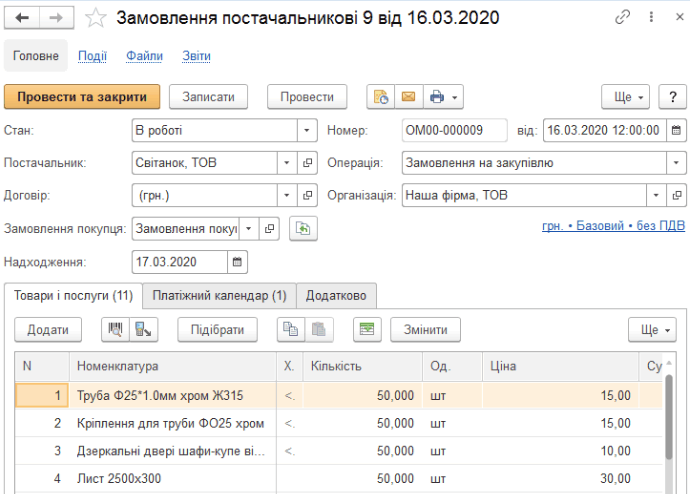This screenshot has width=690, height=494.
Task: Open the Події link
Action: pos(92,56)
